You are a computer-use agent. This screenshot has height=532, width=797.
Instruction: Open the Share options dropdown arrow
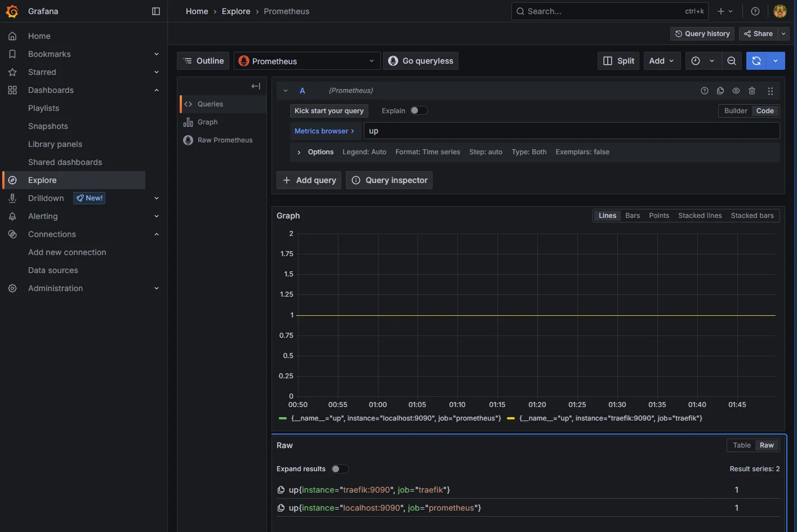[x=783, y=34]
